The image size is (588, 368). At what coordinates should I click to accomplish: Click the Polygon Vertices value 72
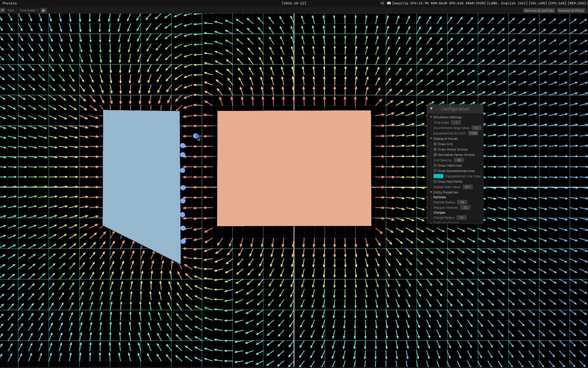pyautogui.click(x=465, y=208)
